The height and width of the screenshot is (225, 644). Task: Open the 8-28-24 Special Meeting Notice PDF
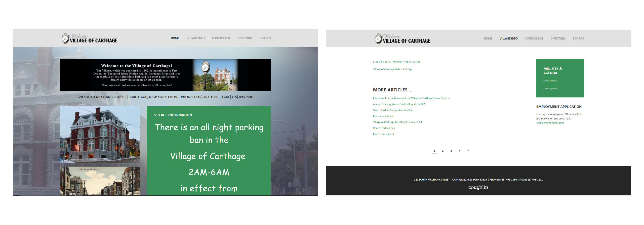(397, 62)
